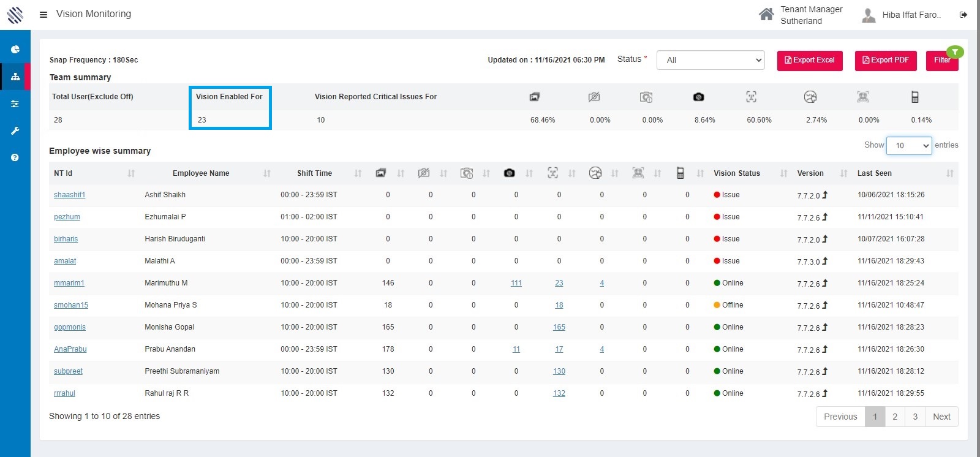The width and height of the screenshot is (980, 457).
Task: Click face looking away icon in Team summary
Action: click(x=810, y=97)
